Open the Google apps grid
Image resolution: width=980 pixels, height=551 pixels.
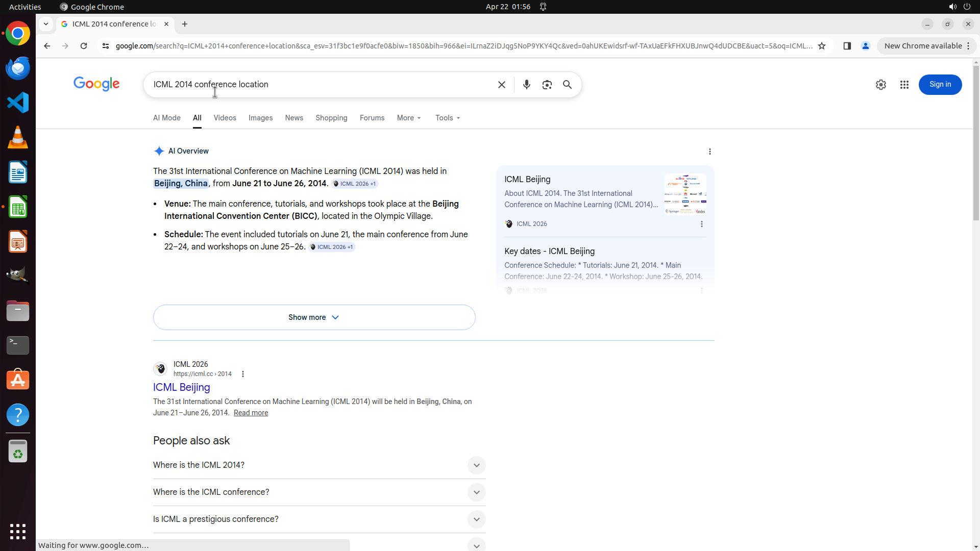click(x=904, y=85)
